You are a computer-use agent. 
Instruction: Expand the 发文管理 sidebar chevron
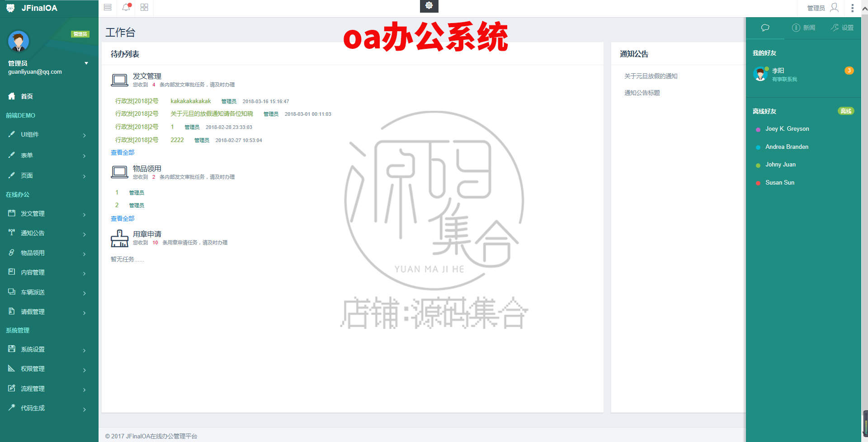[85, 214]
